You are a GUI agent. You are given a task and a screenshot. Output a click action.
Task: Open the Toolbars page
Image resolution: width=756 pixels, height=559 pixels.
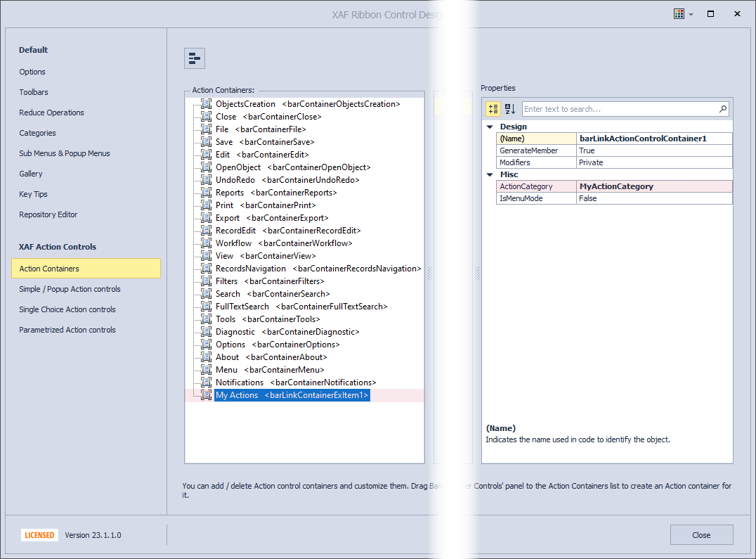(34, 91)
